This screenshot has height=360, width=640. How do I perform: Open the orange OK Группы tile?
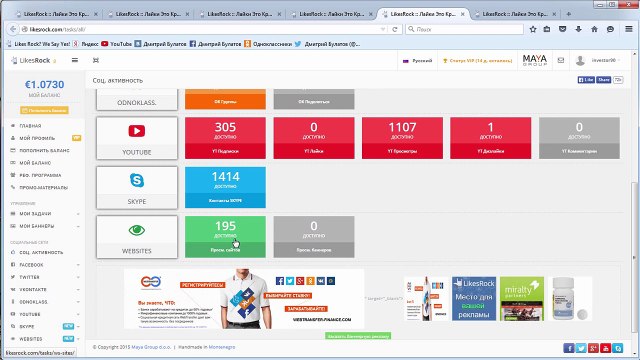[x=225, y=99]
